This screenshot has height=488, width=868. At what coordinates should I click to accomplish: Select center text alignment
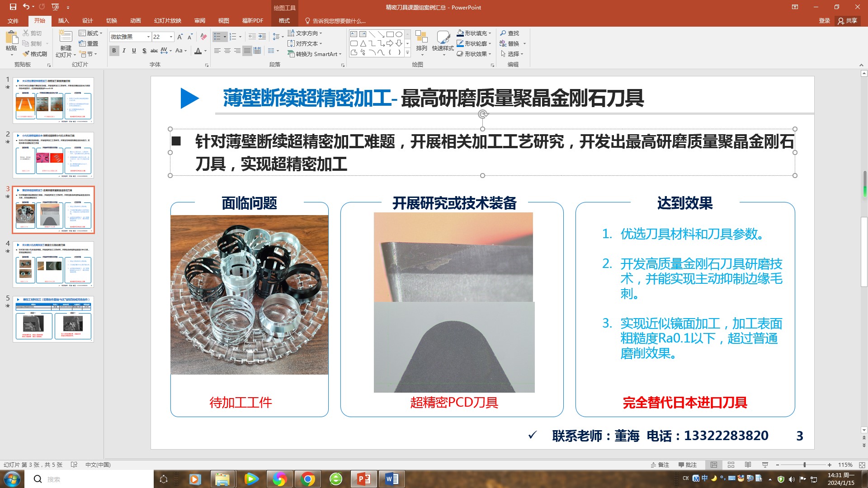pos(227,51)
